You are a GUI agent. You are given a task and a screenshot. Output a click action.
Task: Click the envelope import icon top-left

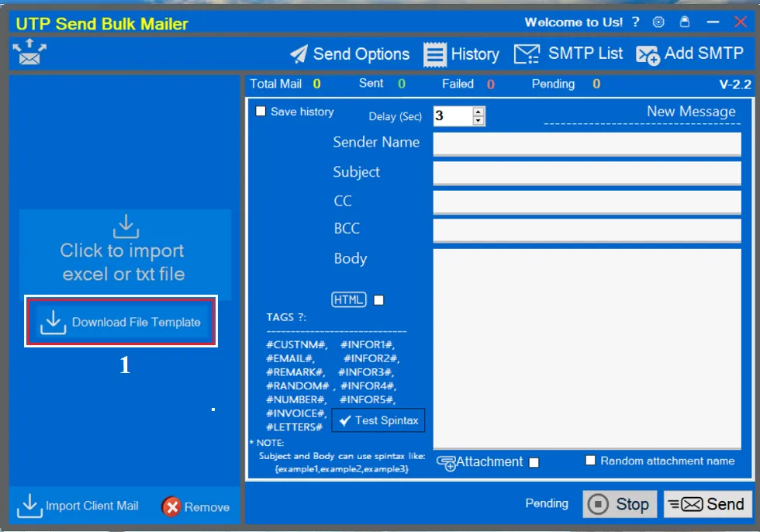(x=28, y=54)
